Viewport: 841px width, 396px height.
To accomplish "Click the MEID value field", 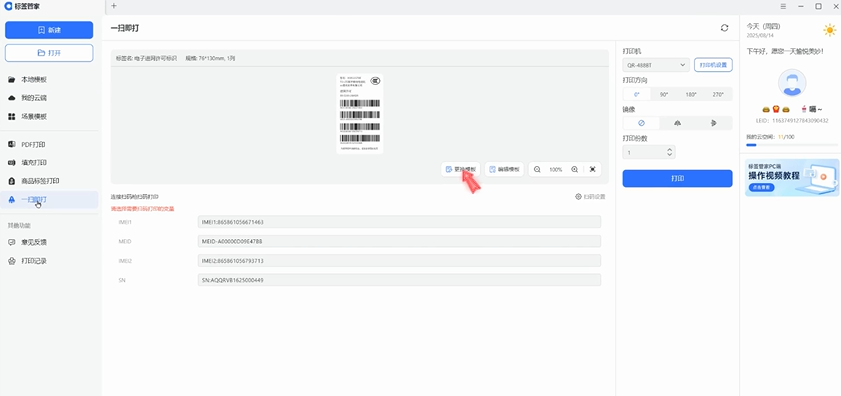I will pyautogui.click(x=399, y=241).
